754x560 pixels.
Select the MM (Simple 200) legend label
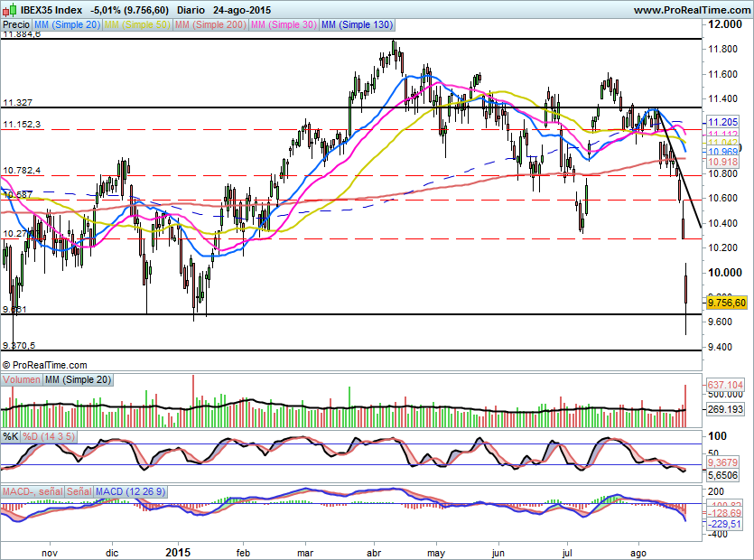click(210, 24)
